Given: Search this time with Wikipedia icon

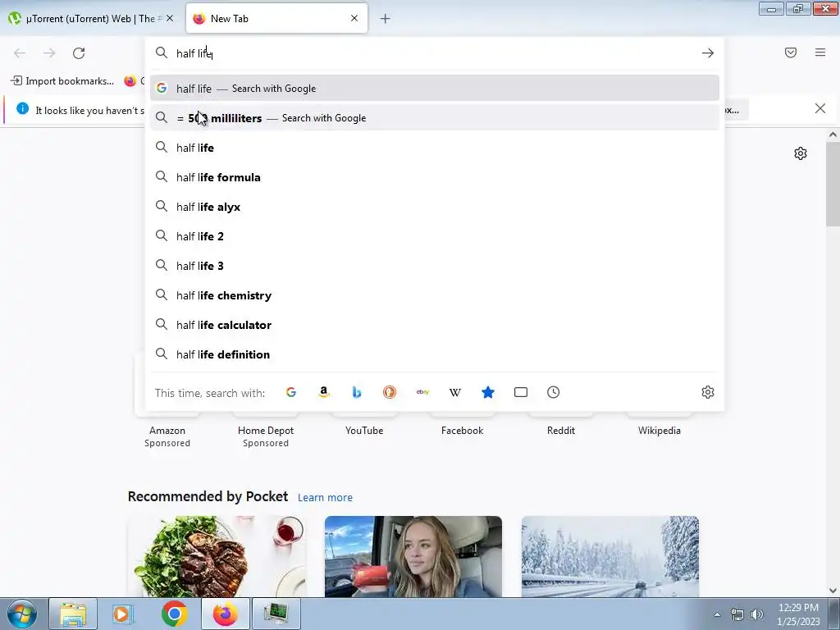Looking at the screenshot, I should (454, 392).
